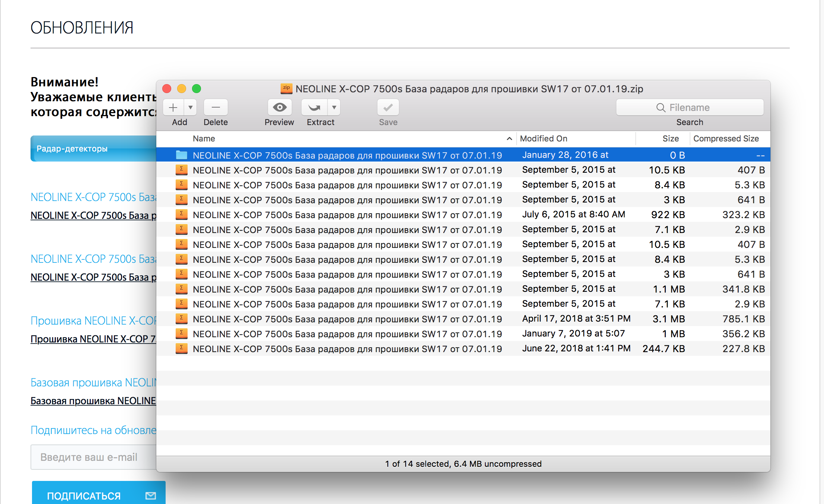Click file icon of 922 KB row

coord(181,214)
